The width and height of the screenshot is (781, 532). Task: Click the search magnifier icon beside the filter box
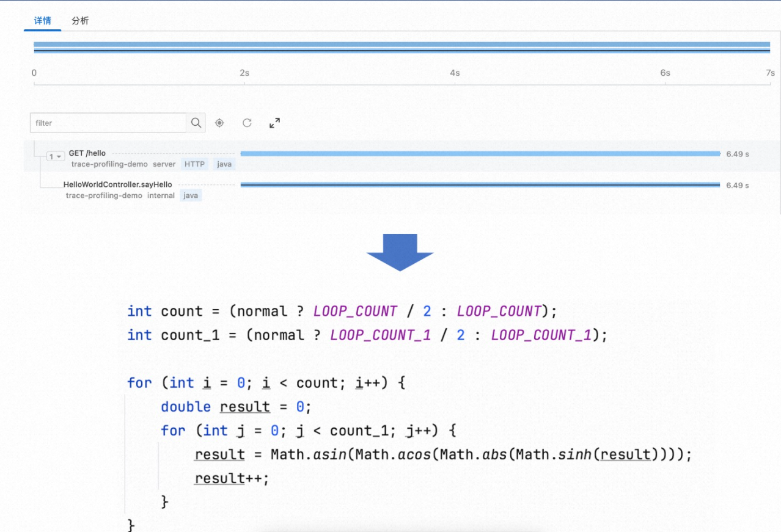196,123
